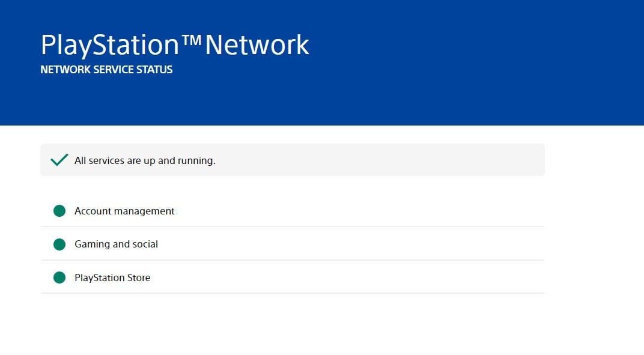Click the word Network in the header title
Image resolution: width=644 pixels, height=355 pixels.
(x=257, y=45)
